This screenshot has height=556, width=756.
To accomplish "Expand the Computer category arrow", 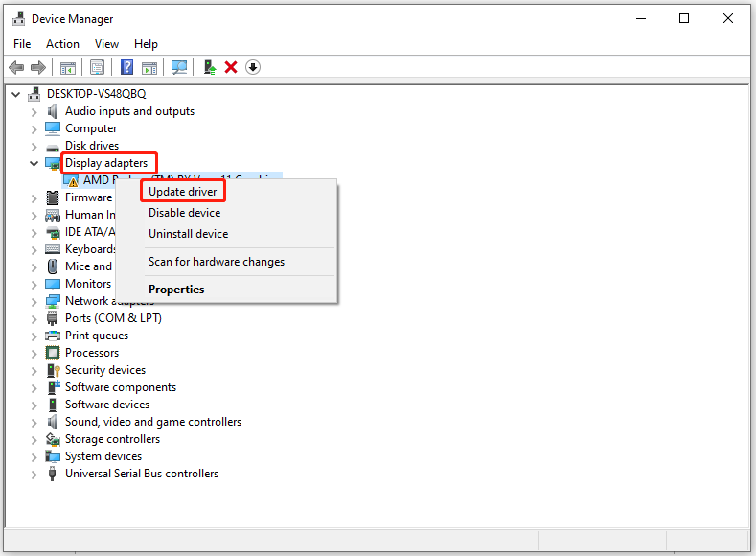I will pyautogui.click(x=34, y=129).
